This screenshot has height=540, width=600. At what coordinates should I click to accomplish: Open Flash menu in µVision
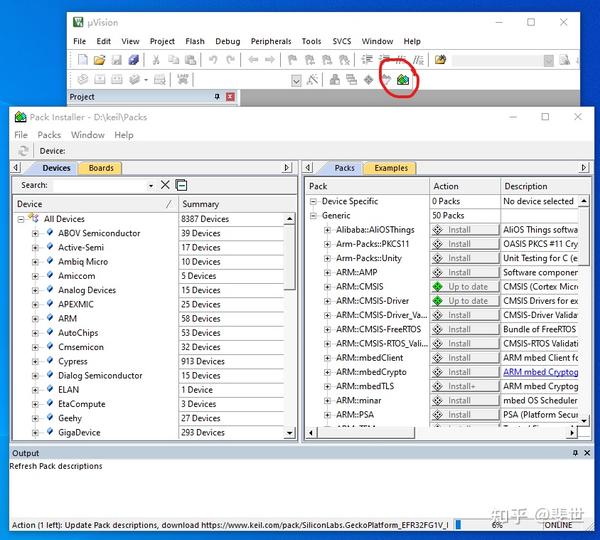(195, 41)
